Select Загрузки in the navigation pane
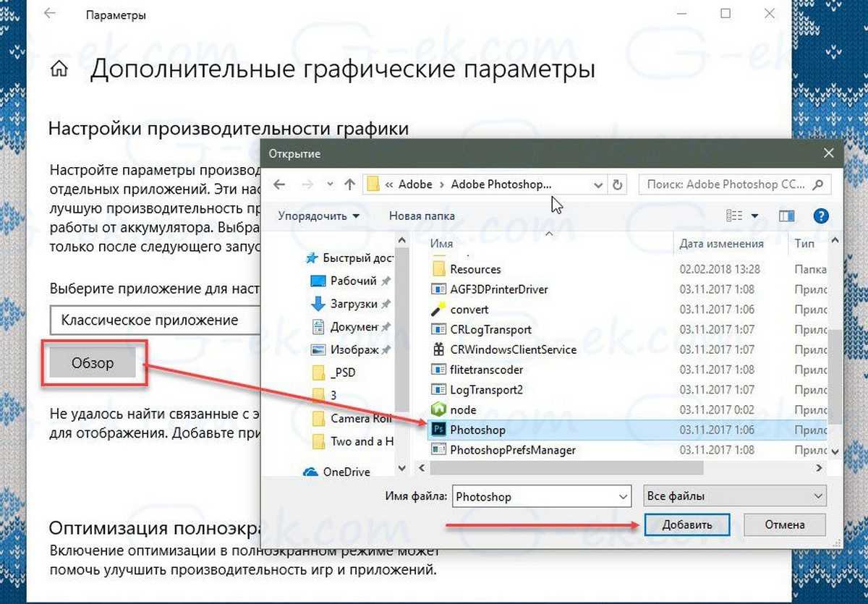868x604 pixels. [x=350, y=304]
